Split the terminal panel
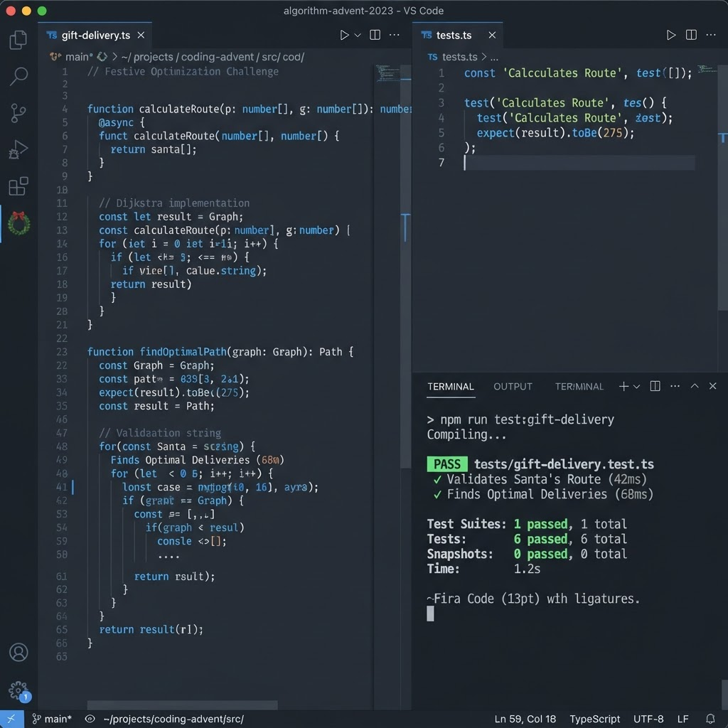 (655, 386)
